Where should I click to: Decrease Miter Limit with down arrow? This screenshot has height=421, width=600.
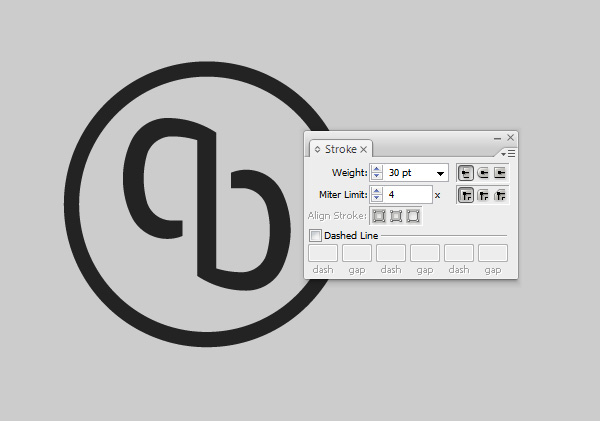coord(377,198)
